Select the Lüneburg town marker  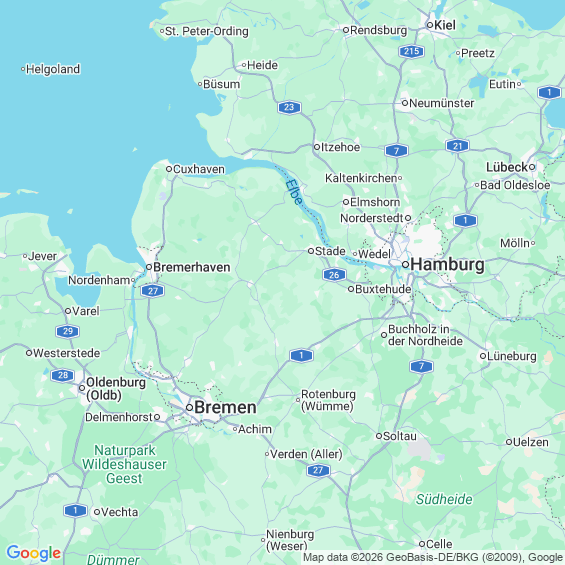pos(483,356)
